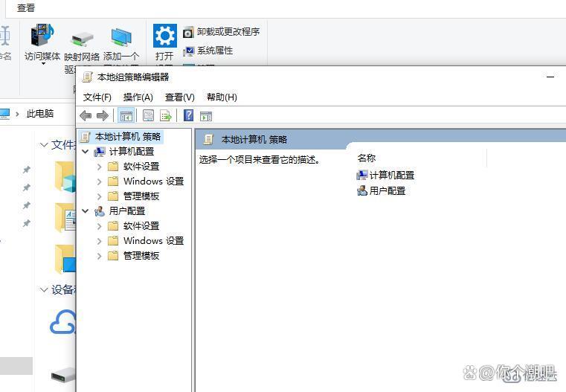Open the 帮助(H) menu

[x=222, y=97]
